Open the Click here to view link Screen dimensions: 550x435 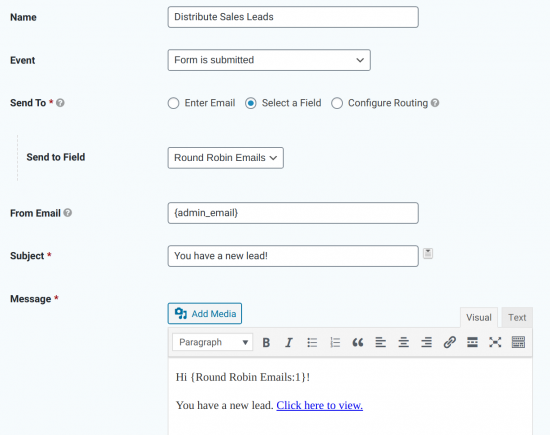[x=320, y=406]
